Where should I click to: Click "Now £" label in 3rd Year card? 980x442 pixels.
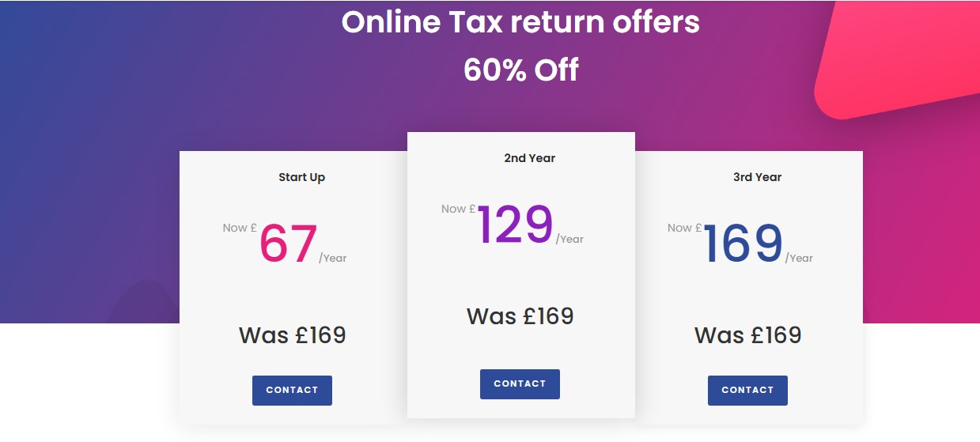click(x=684, y=228)
